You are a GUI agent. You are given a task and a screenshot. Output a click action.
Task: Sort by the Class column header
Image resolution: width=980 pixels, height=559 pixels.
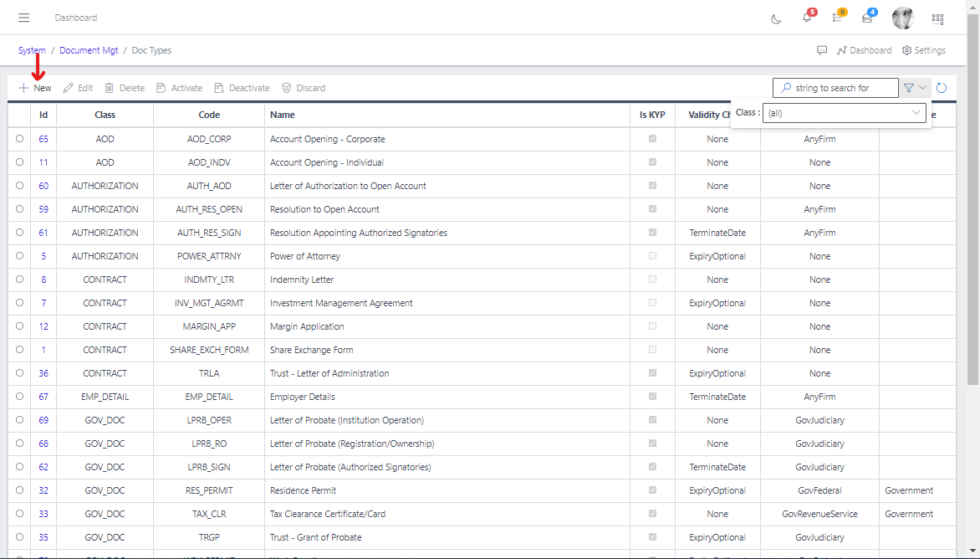coord(105,115)
